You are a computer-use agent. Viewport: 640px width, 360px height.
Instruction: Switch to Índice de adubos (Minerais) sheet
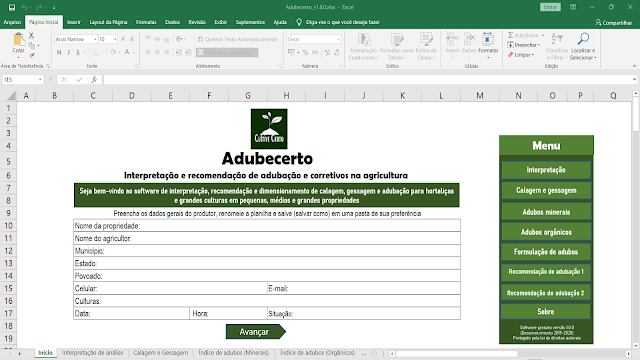pos(233,353)
